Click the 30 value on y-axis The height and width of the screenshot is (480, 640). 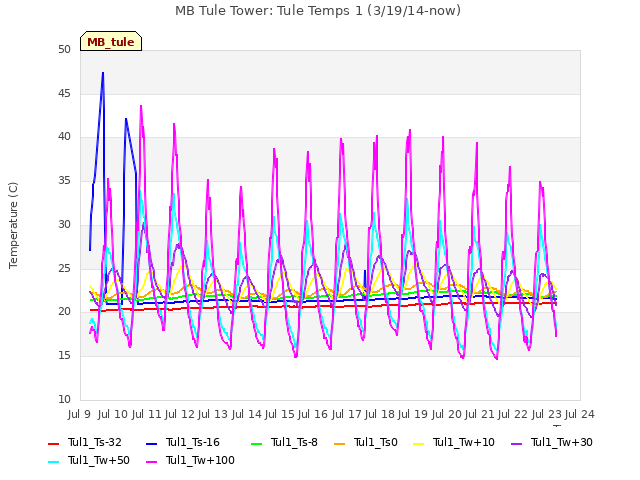click(64, 224)
